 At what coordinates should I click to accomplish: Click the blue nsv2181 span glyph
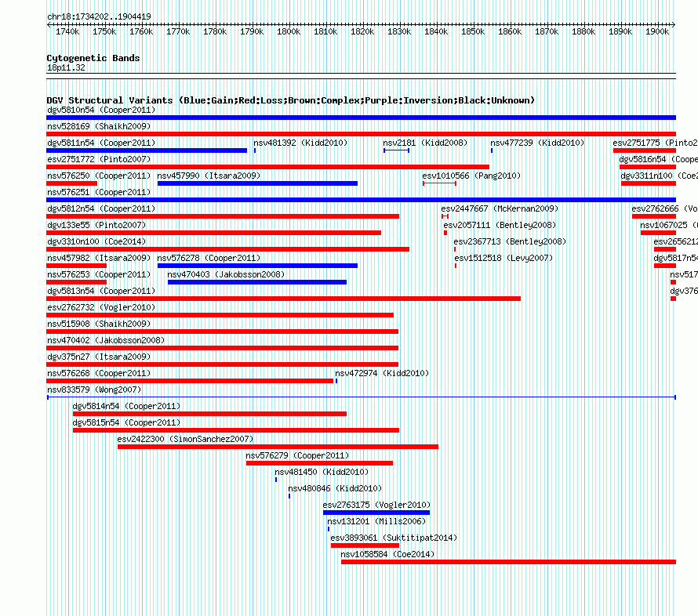(x=396, y=150)
